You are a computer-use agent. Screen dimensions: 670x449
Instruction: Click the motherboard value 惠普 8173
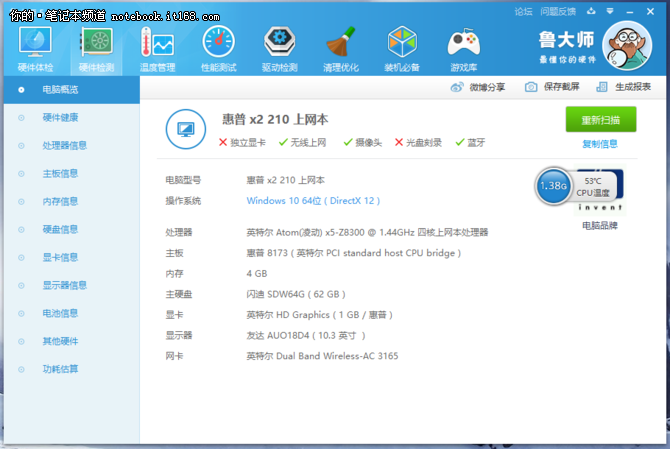pyautogui.click(x=353, y=253)
